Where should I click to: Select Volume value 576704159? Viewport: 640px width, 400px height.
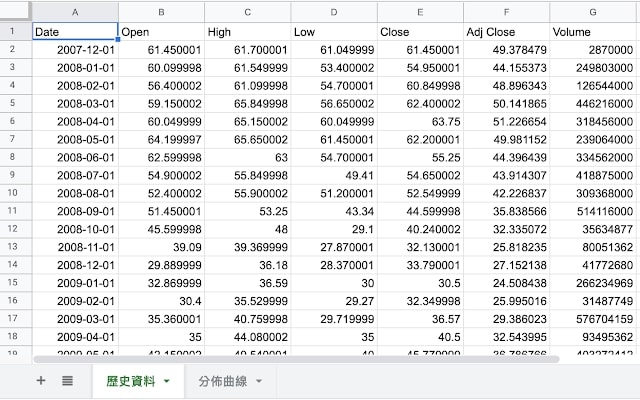pyautogui.click(x=593, y=319)
